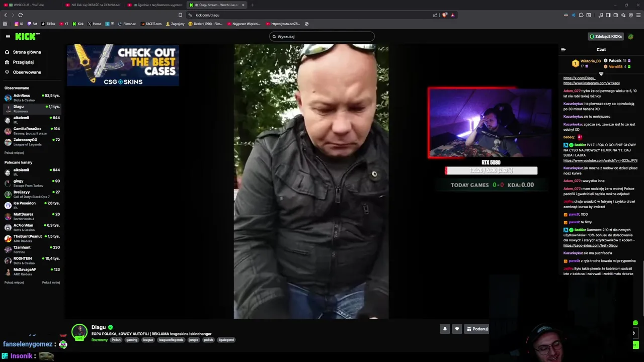Open MattSuarez recommended channel
Image resolution: width=644 pixels, height=362 pixels.
[x=32, y=216]
